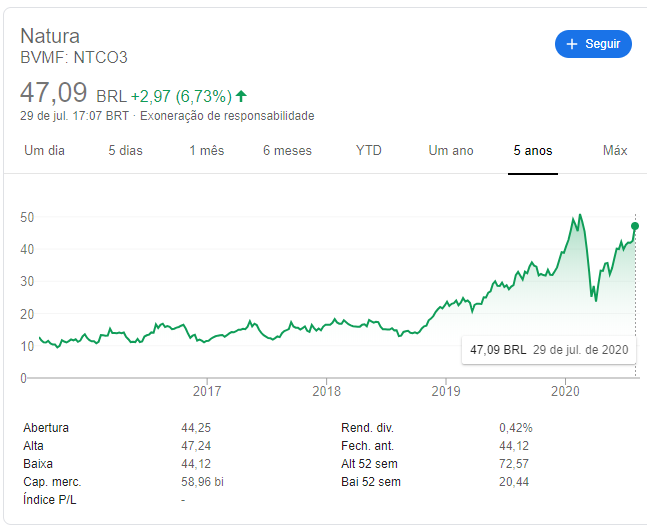Open Exoneração de responsabilidade link

[227, 116]
